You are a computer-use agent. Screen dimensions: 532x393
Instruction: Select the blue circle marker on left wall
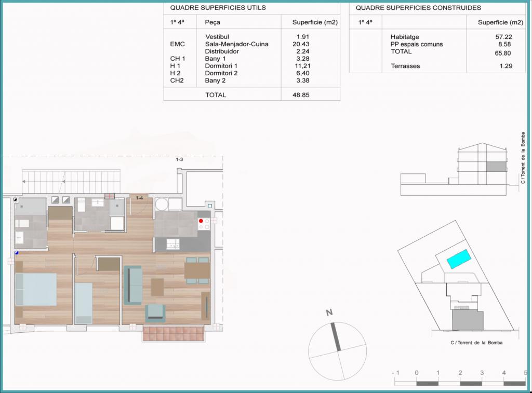click(17, 253)
